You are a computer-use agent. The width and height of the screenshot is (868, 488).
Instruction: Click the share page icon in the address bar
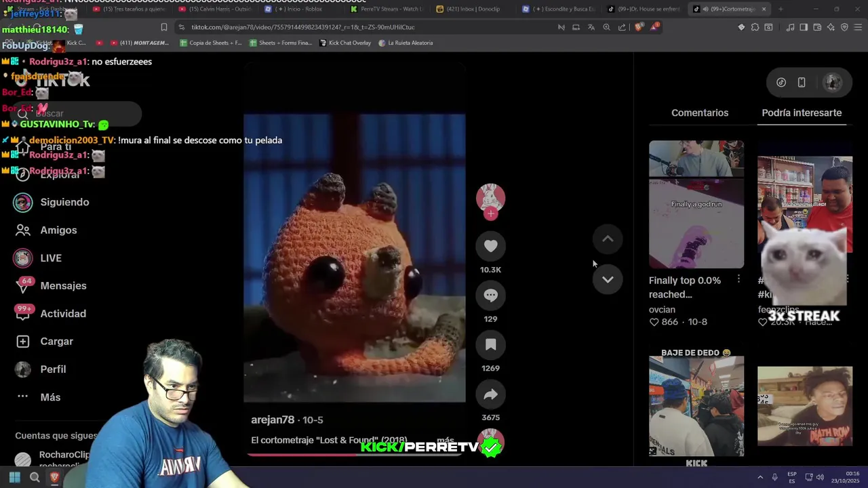(x=622, y=27)
